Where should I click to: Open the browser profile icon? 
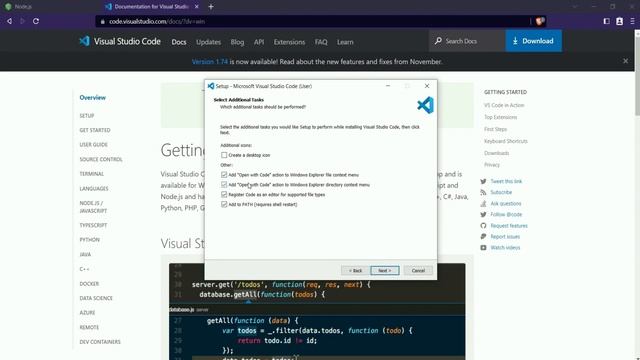coord(619,21)
